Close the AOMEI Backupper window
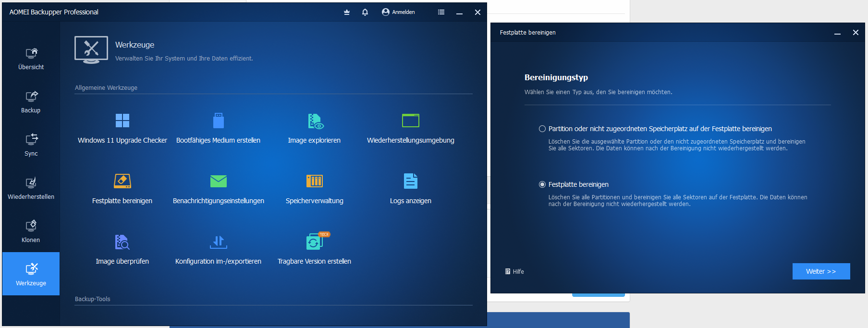This screenshot has width=868, height=328. coord(477,12)
